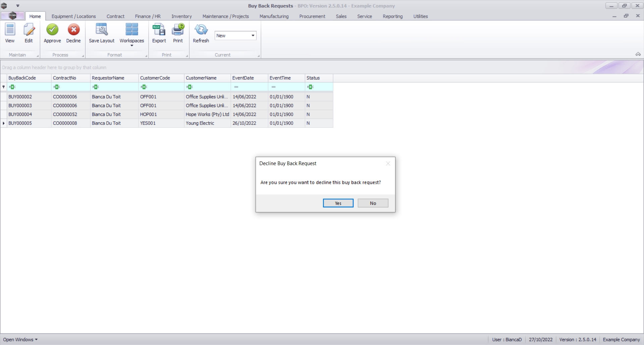This screenshot has width=644, height=345.
Task: Collapse the ribbon using the chevron
Action: (638, 54)
